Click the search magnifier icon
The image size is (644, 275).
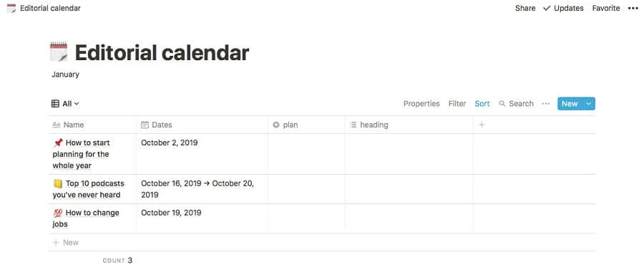point(502,104)
